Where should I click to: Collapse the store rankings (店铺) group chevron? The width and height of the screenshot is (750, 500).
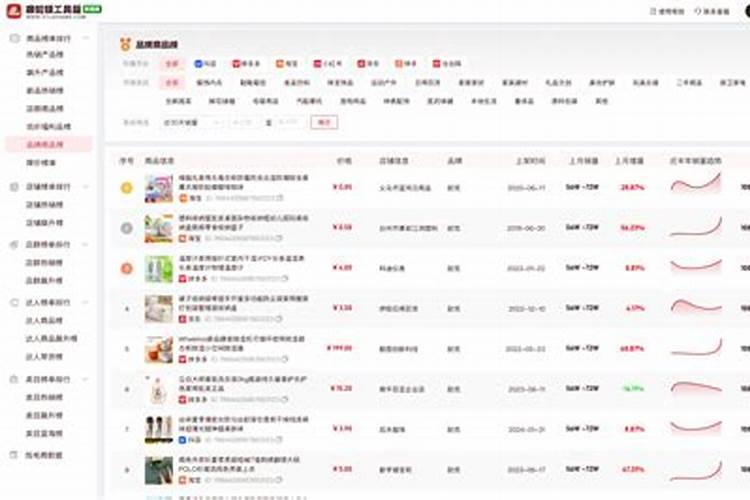pos(86,187)
